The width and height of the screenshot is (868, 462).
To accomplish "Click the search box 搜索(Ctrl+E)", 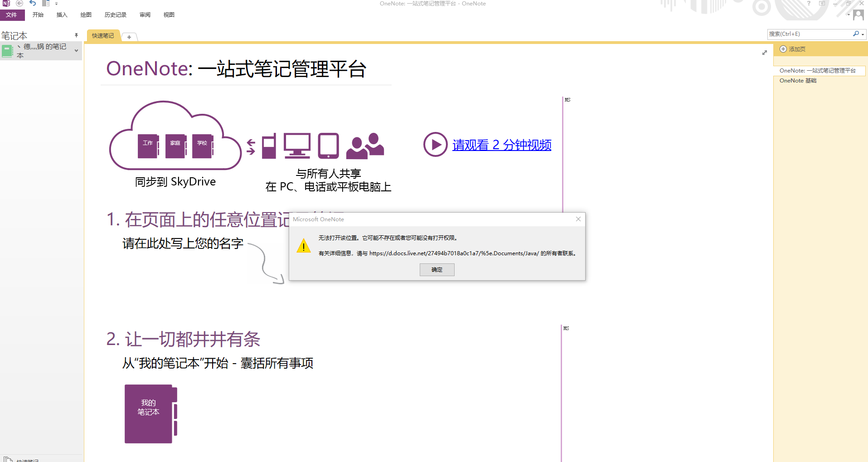I will point(810,34).
